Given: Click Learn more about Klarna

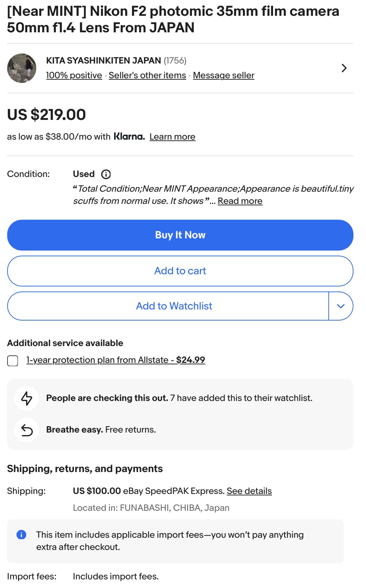Looking at the screenshot, I should [x=172, y=137].
